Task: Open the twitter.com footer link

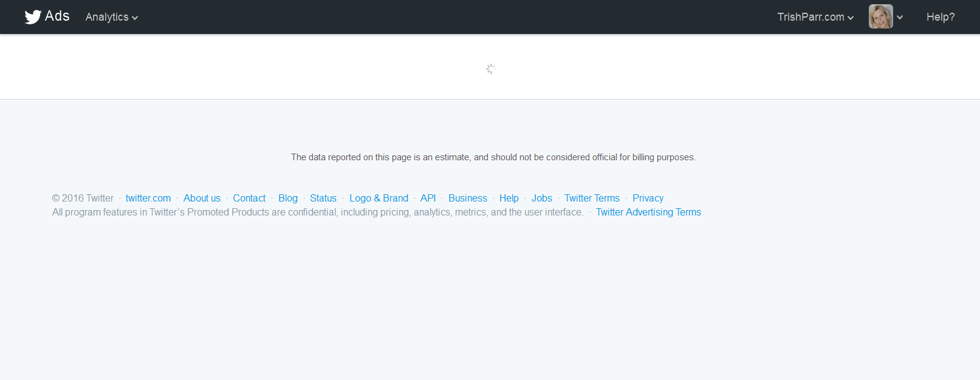Action: [148, 198]
